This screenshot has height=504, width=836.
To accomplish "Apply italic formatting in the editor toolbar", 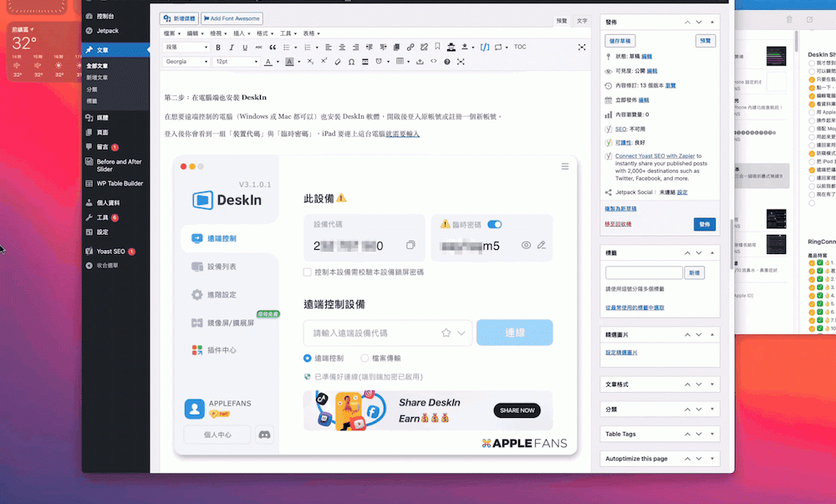I will click(231, 47).
